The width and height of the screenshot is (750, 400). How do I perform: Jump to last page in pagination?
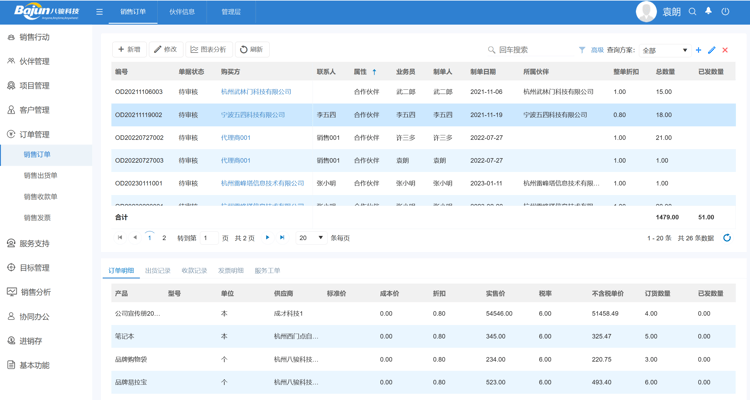[282, 238]
